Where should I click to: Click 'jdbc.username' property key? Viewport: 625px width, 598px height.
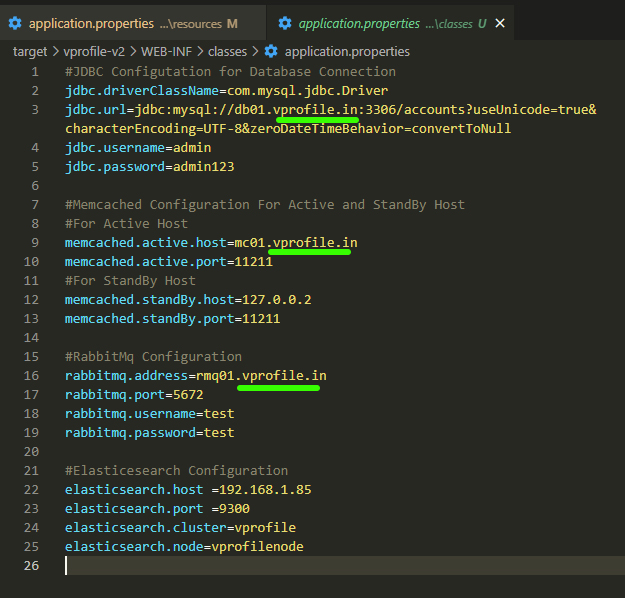click(115, 148)
